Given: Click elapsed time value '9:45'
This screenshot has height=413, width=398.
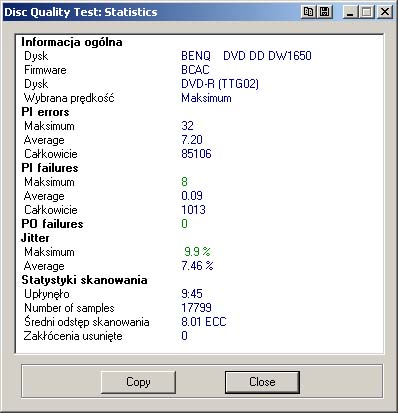Looking at the screenshot, I should [x=192, y=294].
